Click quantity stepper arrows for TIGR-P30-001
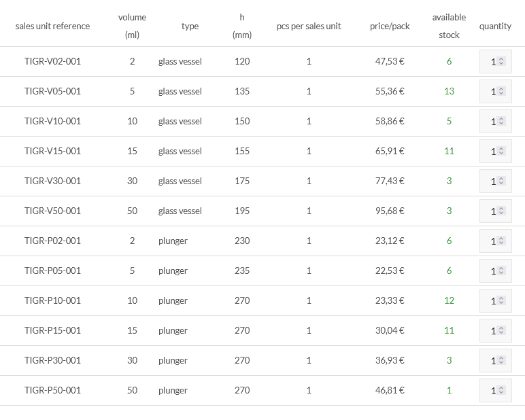The height and width of the screenshot is (420, 525). tap(501, 361)
